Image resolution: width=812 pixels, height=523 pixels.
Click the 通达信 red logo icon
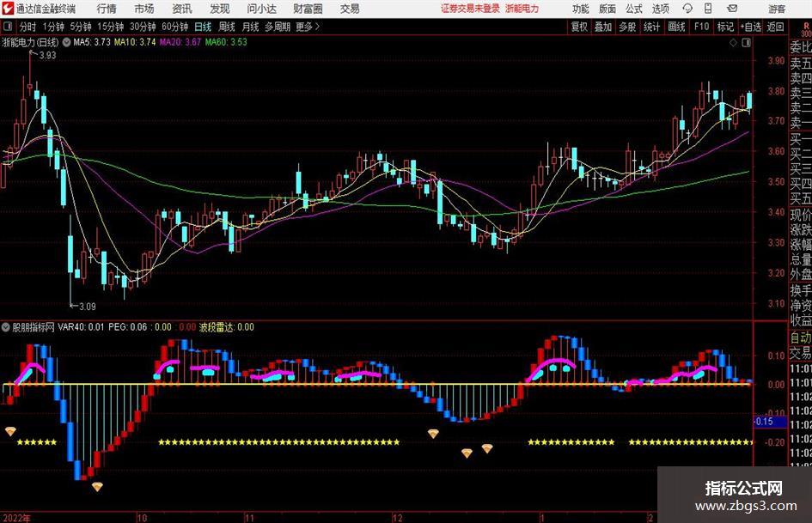click(x=7, y=9)
